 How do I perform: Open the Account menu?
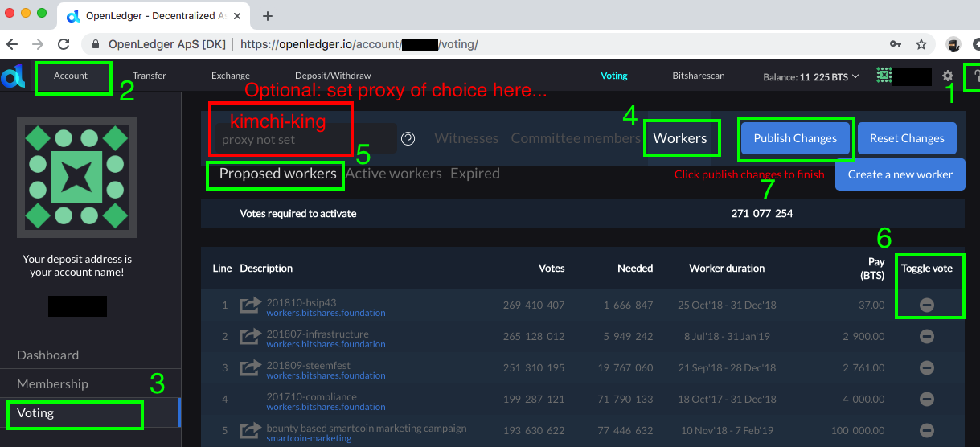tap(71, 76)
